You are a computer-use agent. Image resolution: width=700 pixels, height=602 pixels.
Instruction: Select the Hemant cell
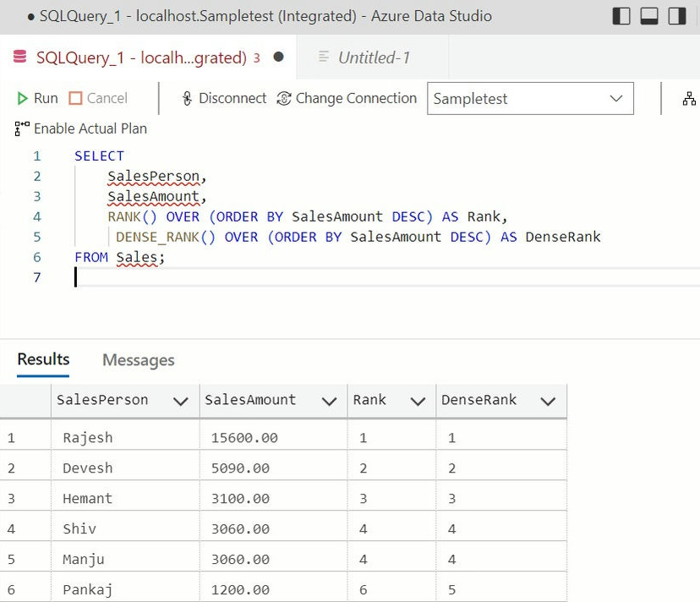(x=125, y=498)
